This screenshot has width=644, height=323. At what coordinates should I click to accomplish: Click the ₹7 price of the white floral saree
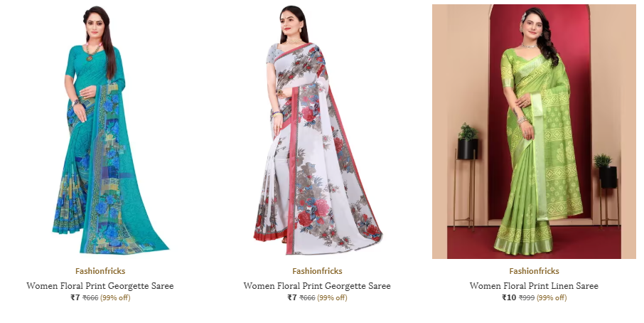[292, 297]
